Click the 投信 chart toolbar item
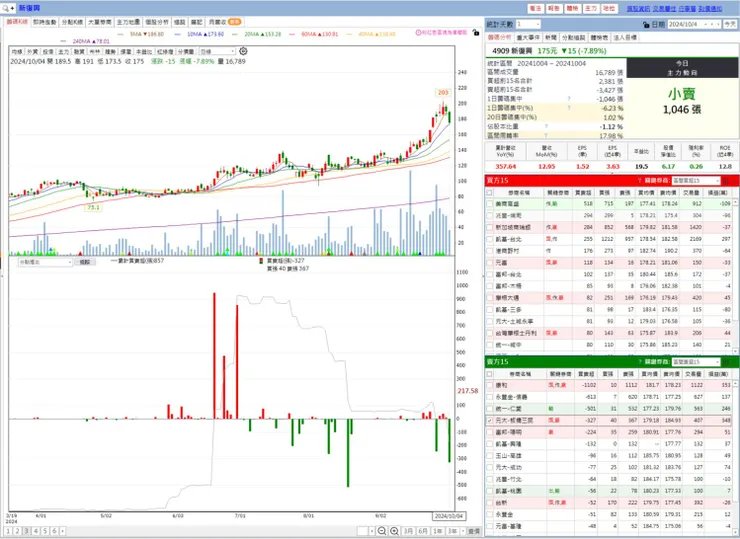This screenshot has height=539, width=740. [48, 51]
